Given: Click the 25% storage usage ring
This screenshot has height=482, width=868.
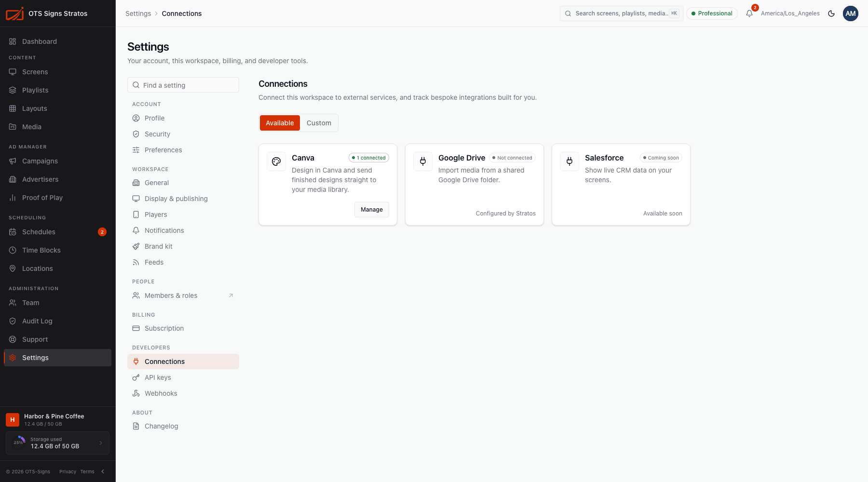Looking at the screenshot, I should tap(19, 442).
